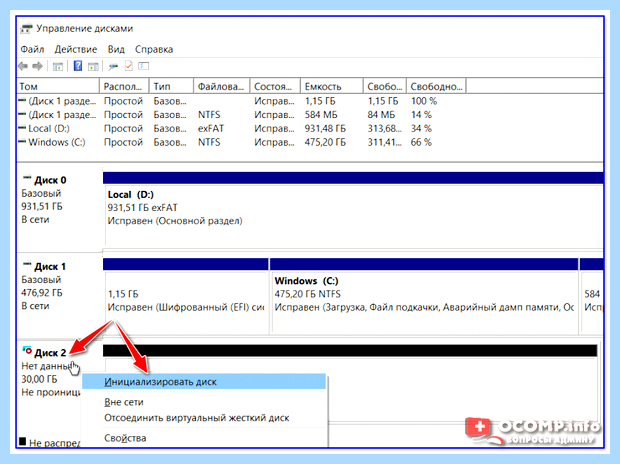Toggle the console tree pane icon
Viewport: 620px width, 464px height.
[x=58, y=66]
